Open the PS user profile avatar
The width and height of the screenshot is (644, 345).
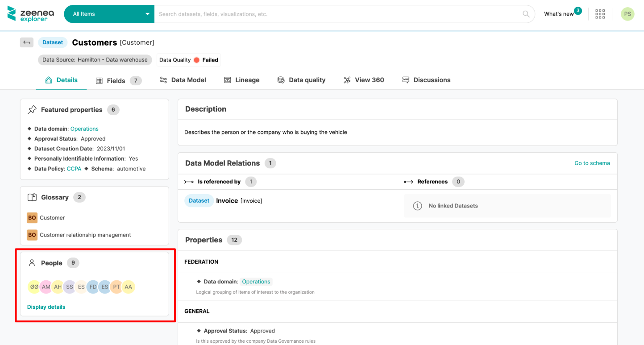coord(627,14)
